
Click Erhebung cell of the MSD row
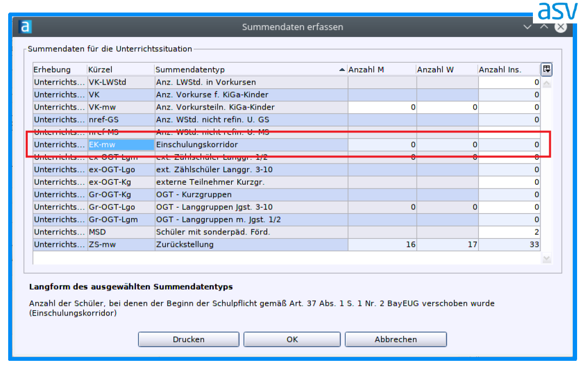coord(60,232)
